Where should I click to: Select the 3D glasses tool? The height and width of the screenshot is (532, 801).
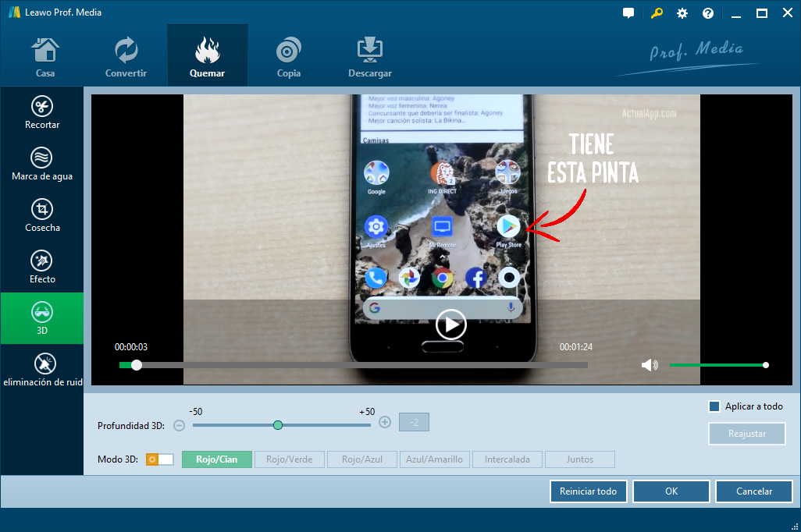pos(42,318)
